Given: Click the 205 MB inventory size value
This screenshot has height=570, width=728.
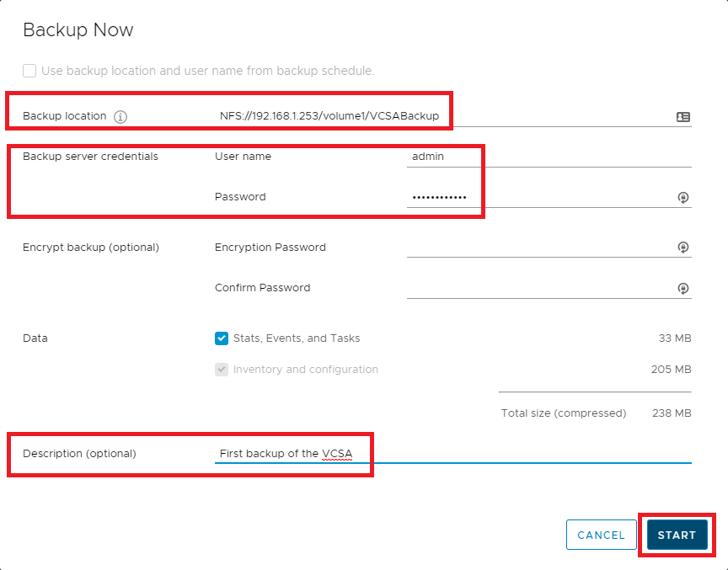Looking at the screenshot, I should point(672,370).
